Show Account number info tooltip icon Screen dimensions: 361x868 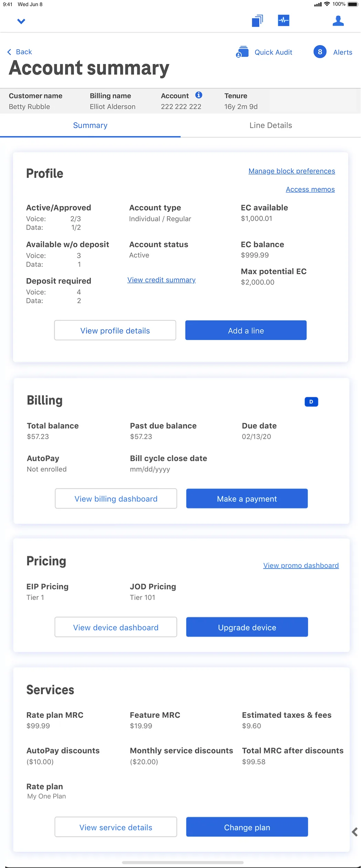[199, 95]
